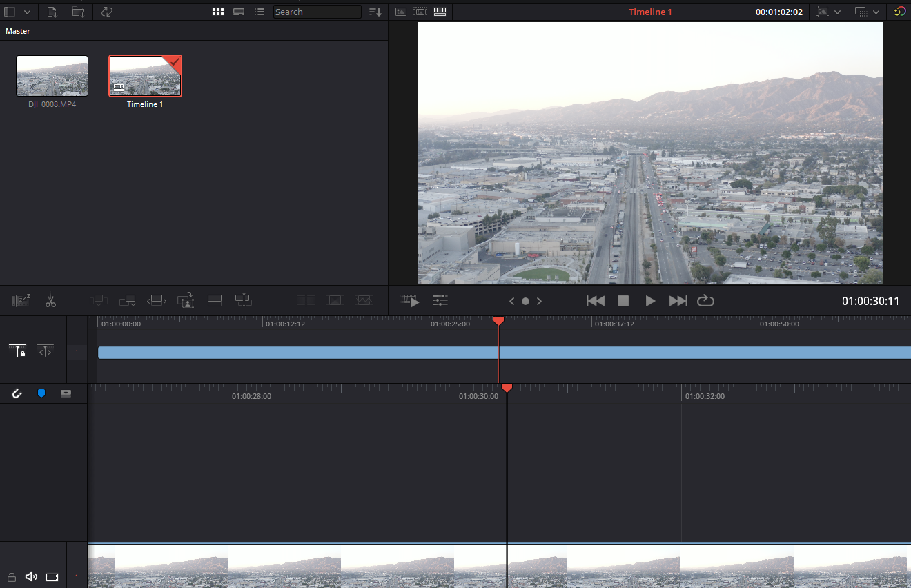The height and width of the screenshot is (588, 911).
Task: Open the Fast Review filmstrip button
Action: tap(410, 300)
